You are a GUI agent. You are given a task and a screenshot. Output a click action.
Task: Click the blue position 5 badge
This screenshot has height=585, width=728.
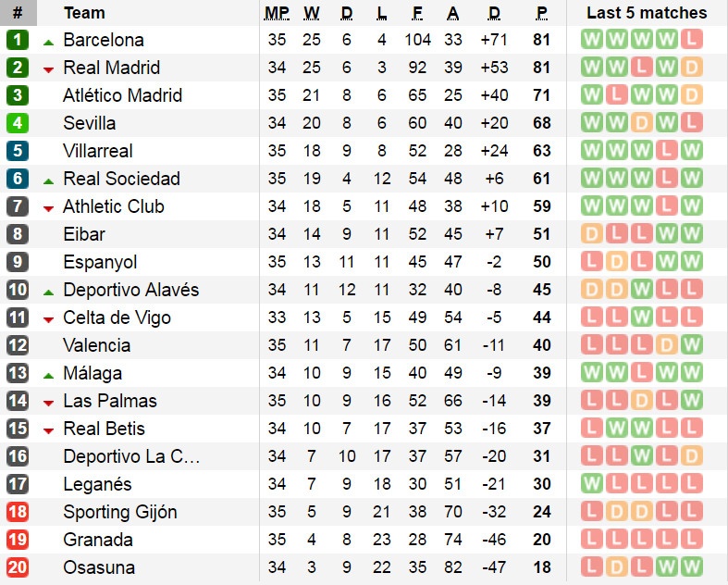click(x=18, y=151)
